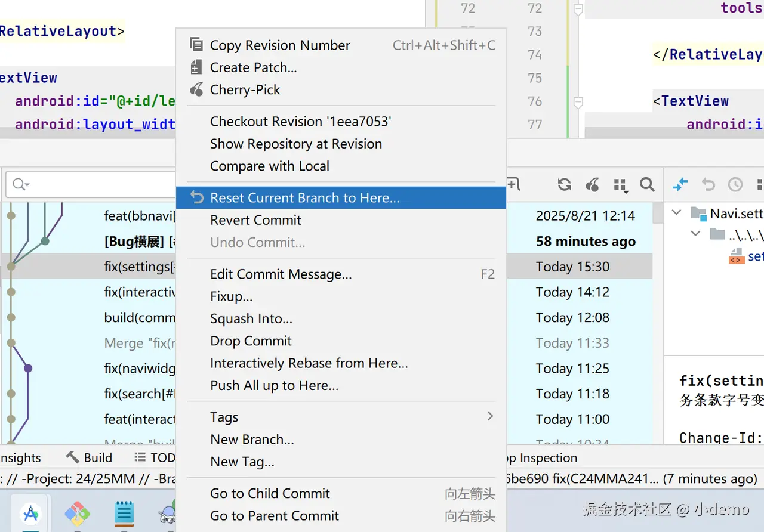
Task: Collapse the ..\..\ folder tree node
Action: (696, 234)
